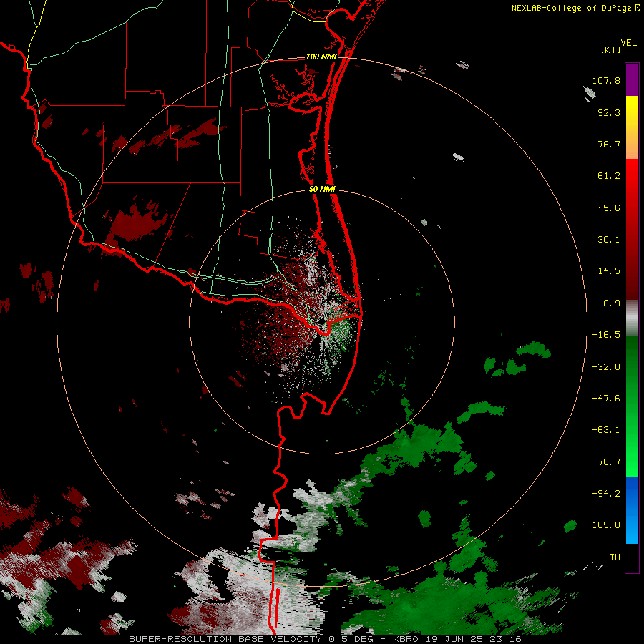Click the -47.6 scale value

pos(606,399)
